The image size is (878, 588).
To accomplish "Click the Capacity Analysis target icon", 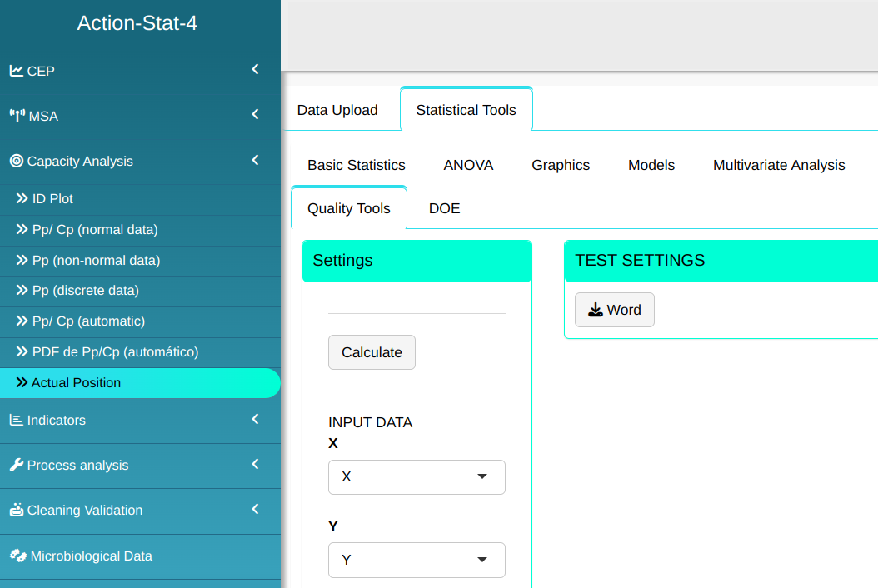I will click(x=16, y=161).
